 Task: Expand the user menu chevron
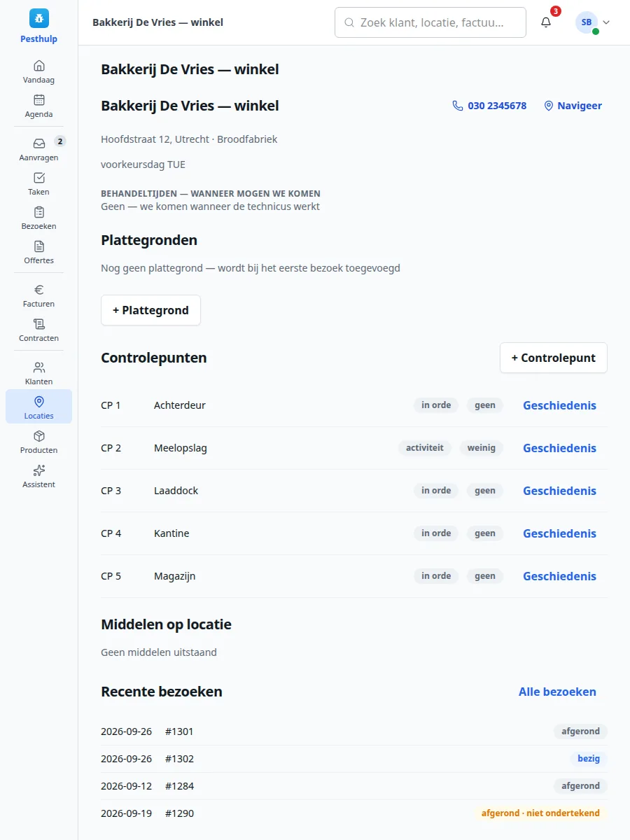click(606, 22)
